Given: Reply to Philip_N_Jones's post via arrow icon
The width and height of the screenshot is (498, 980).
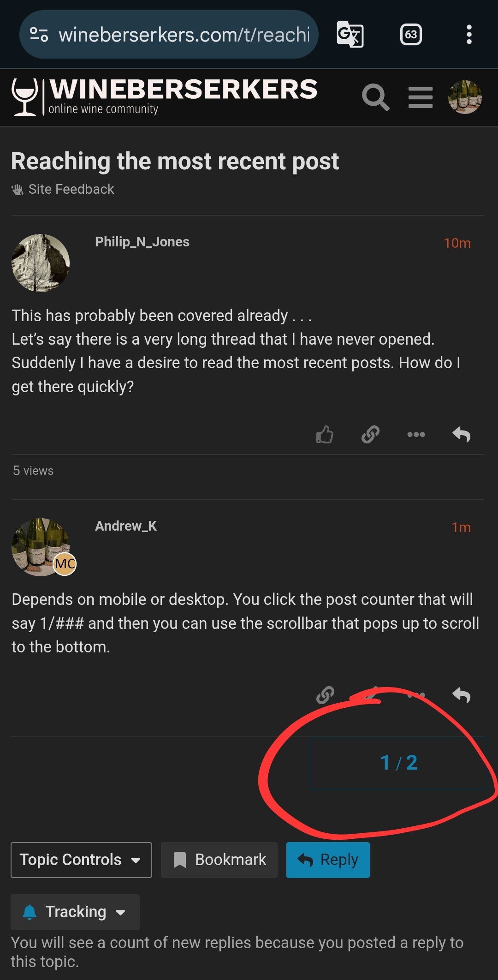Looking at the screenshot, I should tap(462, 434).
